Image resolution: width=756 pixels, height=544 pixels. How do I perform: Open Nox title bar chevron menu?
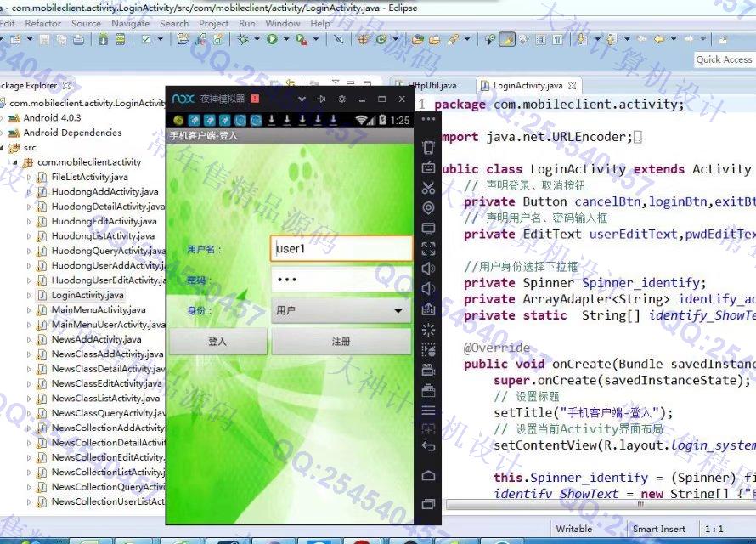[302, 99]
